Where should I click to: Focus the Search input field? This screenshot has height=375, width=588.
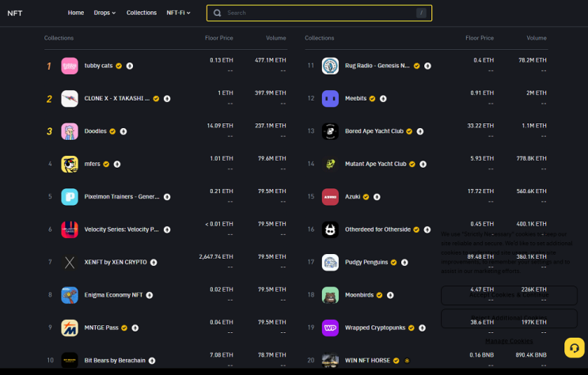pyautogui.click(x=319, y=13)
